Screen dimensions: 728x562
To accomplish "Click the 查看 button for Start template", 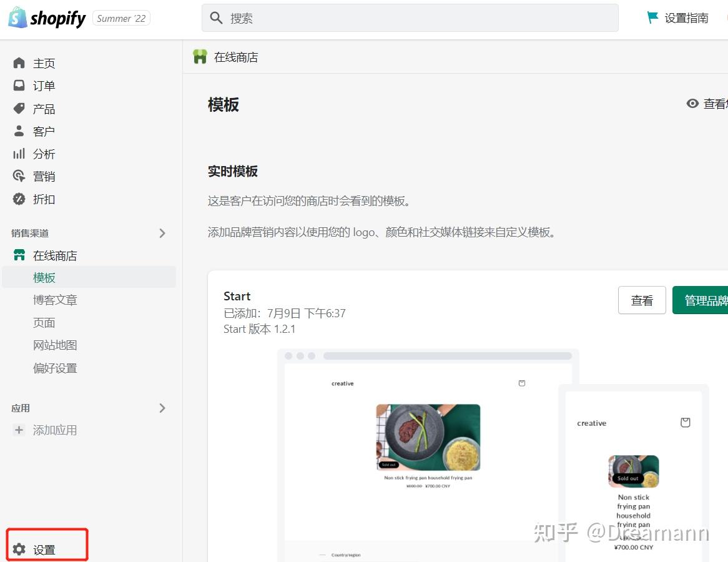I will pyautogui.click(x=642, y=300).
